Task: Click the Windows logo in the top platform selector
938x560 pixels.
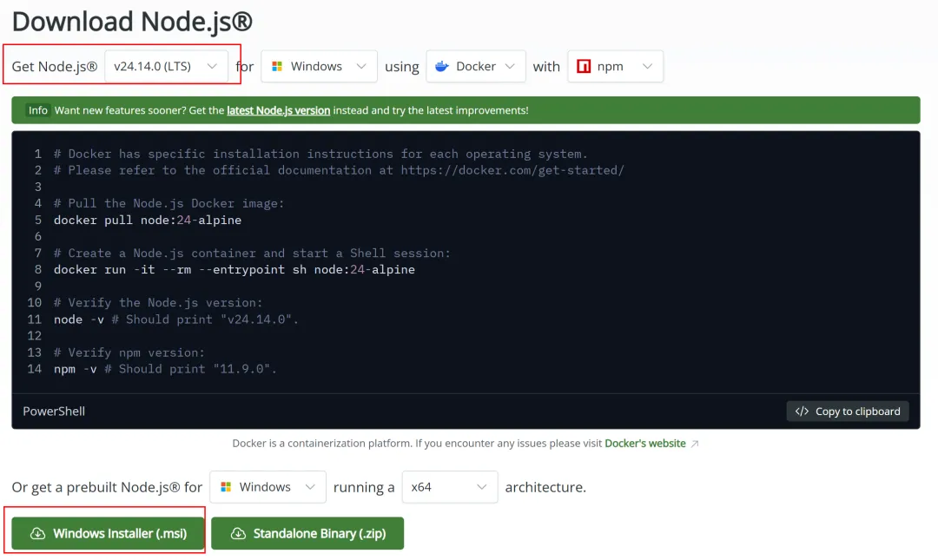Action: [x=277, y=66]
